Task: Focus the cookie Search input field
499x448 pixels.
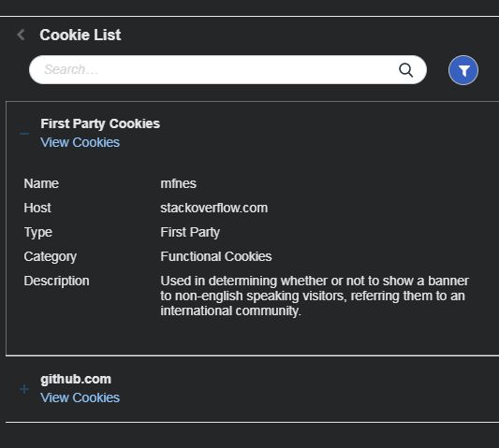Action: pyautogui.click(x=227, y=69)
